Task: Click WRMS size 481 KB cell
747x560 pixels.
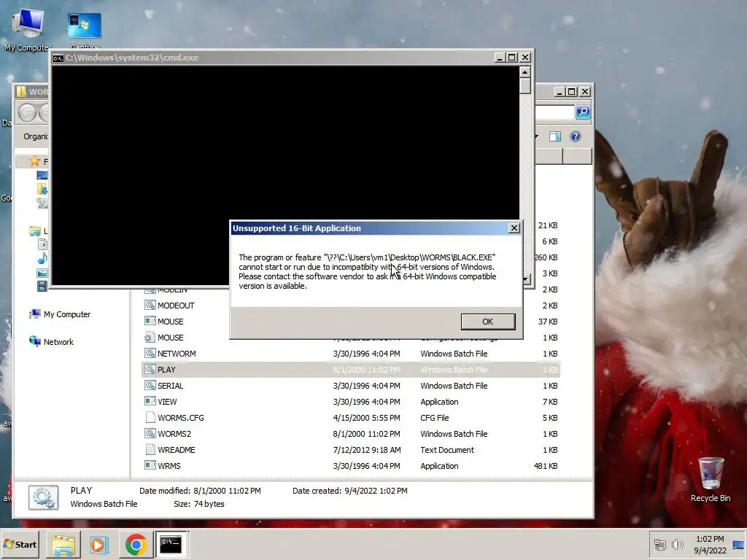Action: 546,466
